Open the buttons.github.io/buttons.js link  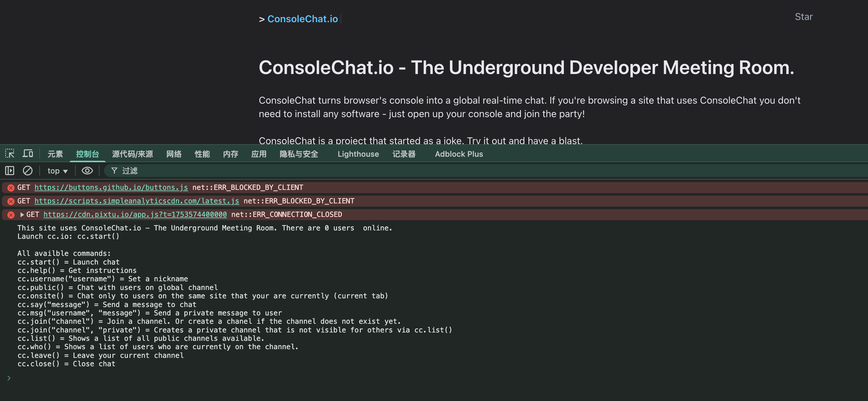click(x=111, y=188)
